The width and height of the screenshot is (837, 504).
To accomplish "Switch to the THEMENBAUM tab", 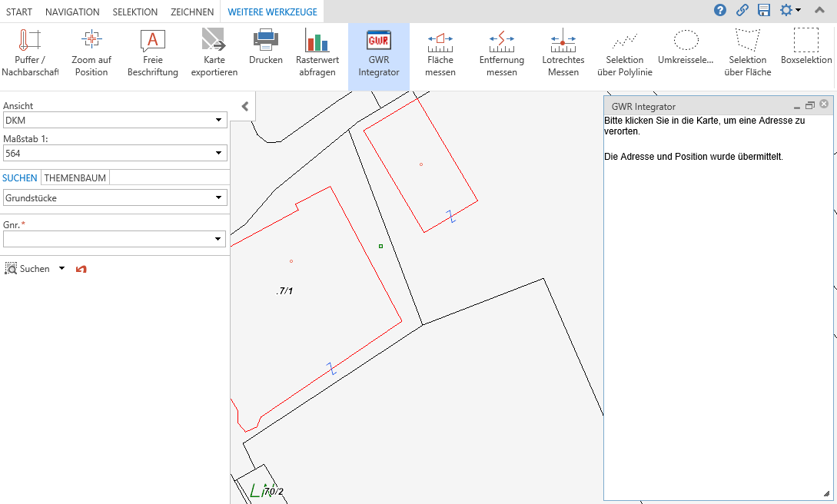I will 75,177.
